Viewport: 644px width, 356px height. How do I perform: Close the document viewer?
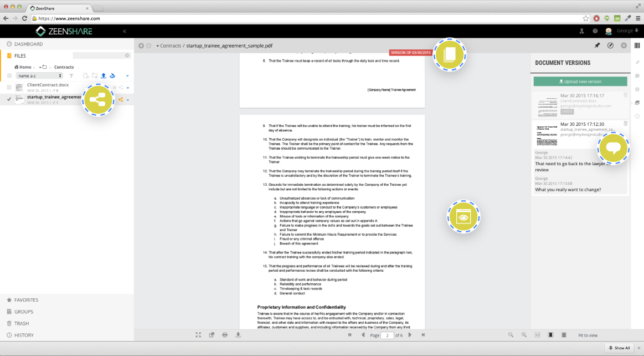point(624,45)
